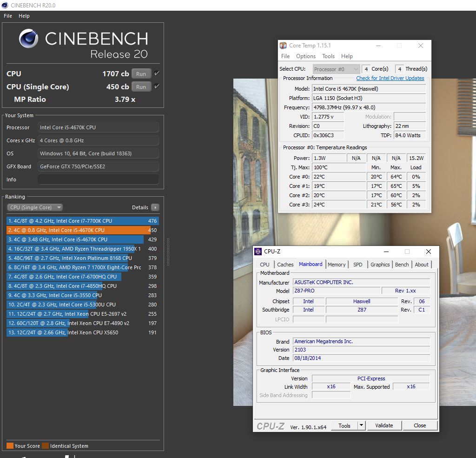Click Check for Intel Driver Updates link
The width and height of the screenshot is (476, 458).
pyautogui.click(x=390, y=78)
